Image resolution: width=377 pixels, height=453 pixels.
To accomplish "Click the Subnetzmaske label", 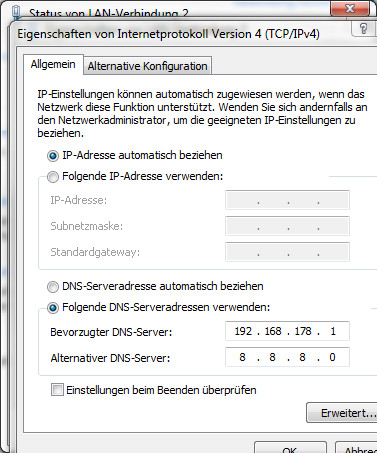I will (x=87, y=226).
